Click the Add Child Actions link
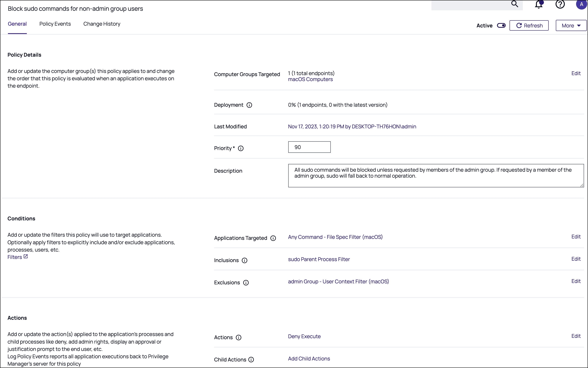Image resolution: width=588 pixels, height=368 pixels. [x=309, y=358]
